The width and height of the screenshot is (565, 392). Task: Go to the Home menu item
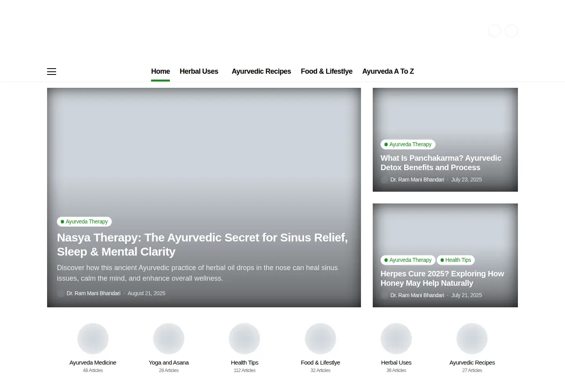[160, 71]
